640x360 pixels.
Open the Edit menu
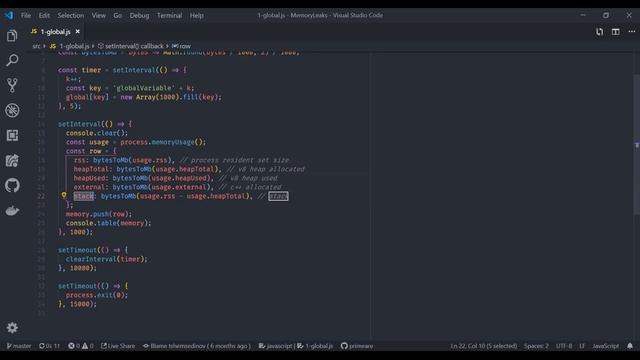pyautogui.click(x=44, y=15)
